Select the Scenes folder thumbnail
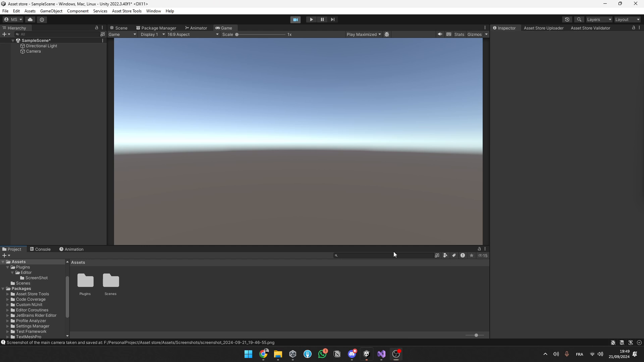644x362 pixels. coord(111,284)
